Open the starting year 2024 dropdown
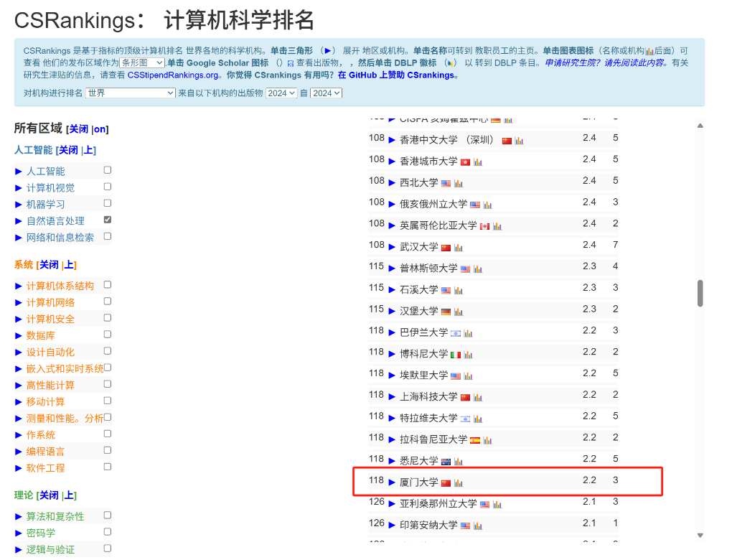The image size is (732, 560). click(x=281, y=93)
